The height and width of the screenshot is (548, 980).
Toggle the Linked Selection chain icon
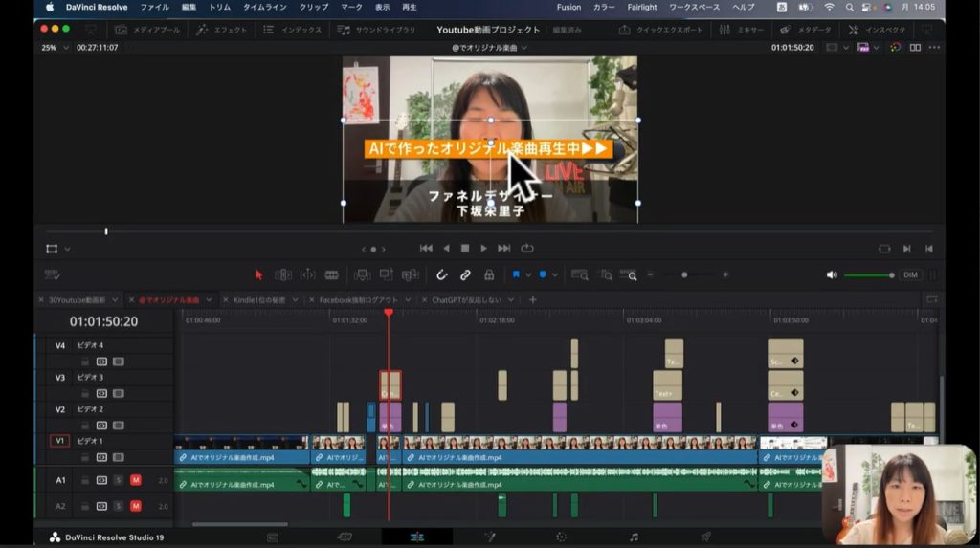click(465, 274)
